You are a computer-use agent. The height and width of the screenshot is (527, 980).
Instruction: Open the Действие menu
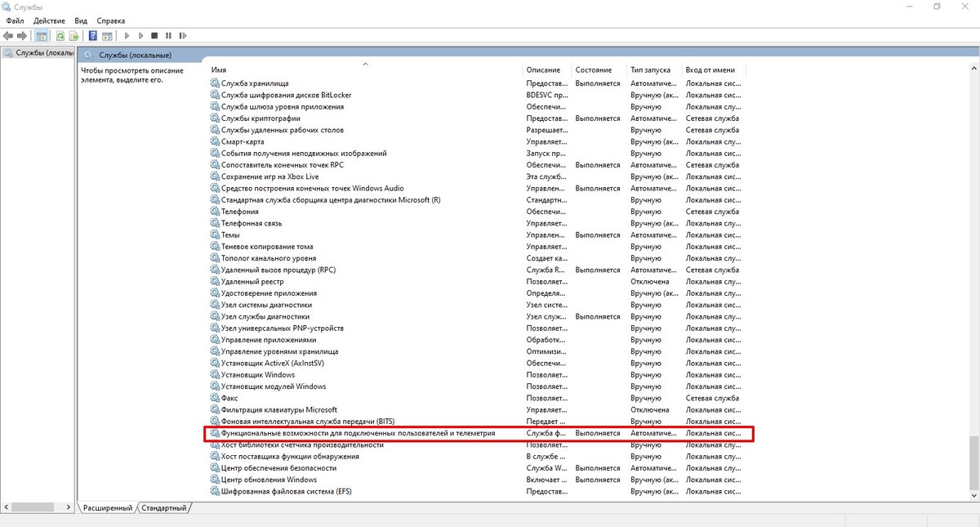click(x=49, y=20)
